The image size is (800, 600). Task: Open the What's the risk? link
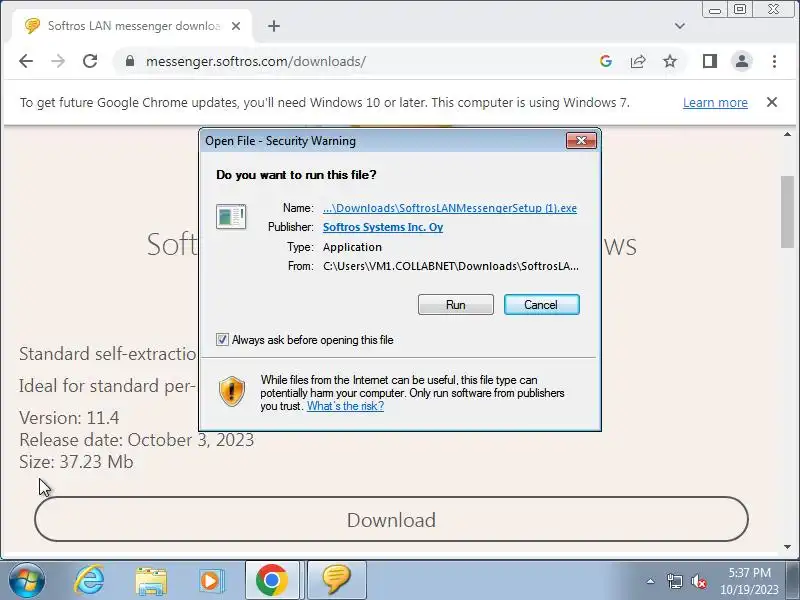345,406
